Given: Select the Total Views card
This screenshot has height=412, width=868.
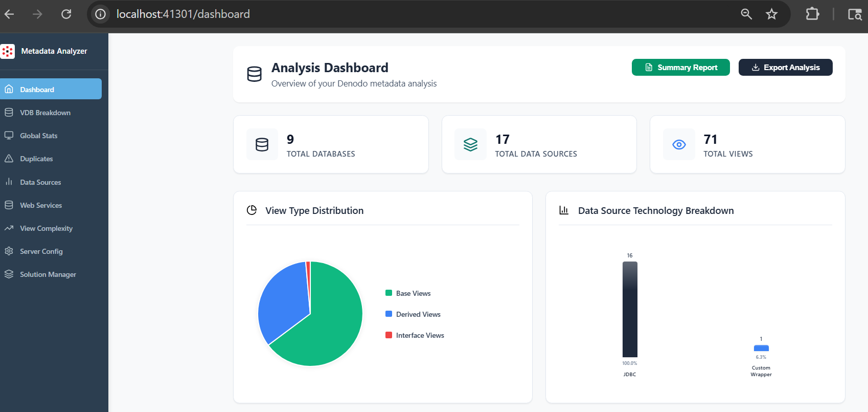Looking at the screenshot, I should click(747, 144).
